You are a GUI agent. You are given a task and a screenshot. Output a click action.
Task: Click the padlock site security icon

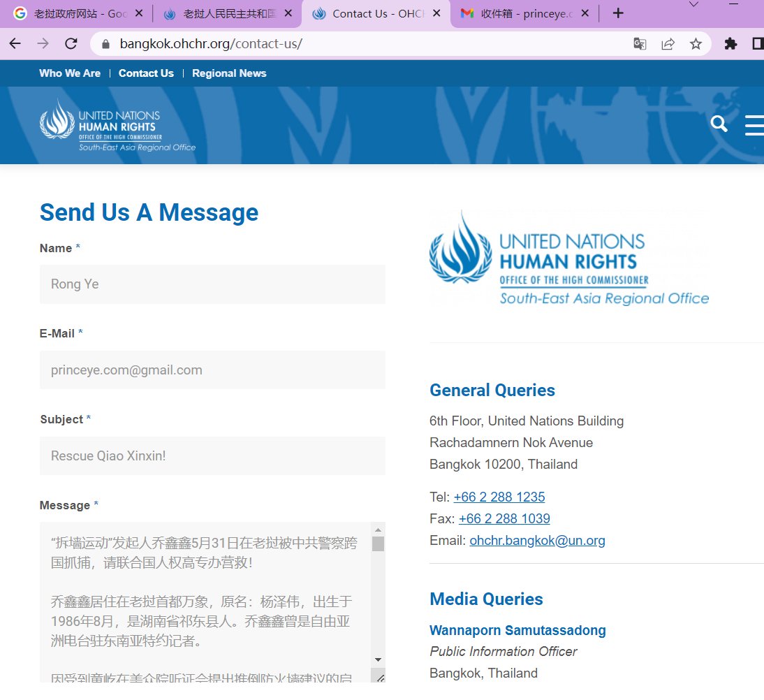pos(105,44)
